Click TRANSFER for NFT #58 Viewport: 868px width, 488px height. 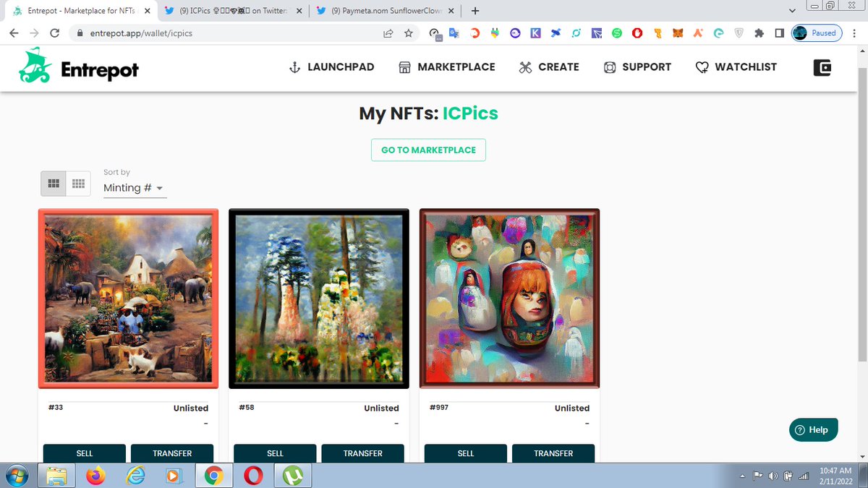(362, 453)
